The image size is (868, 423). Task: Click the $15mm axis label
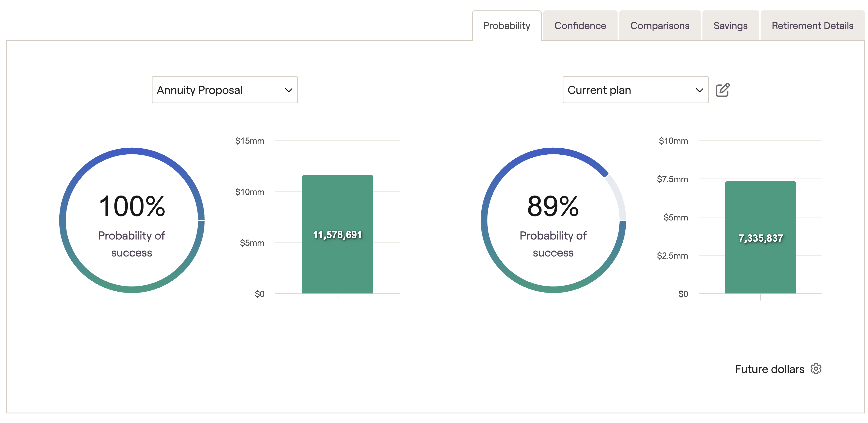(250, 141)
